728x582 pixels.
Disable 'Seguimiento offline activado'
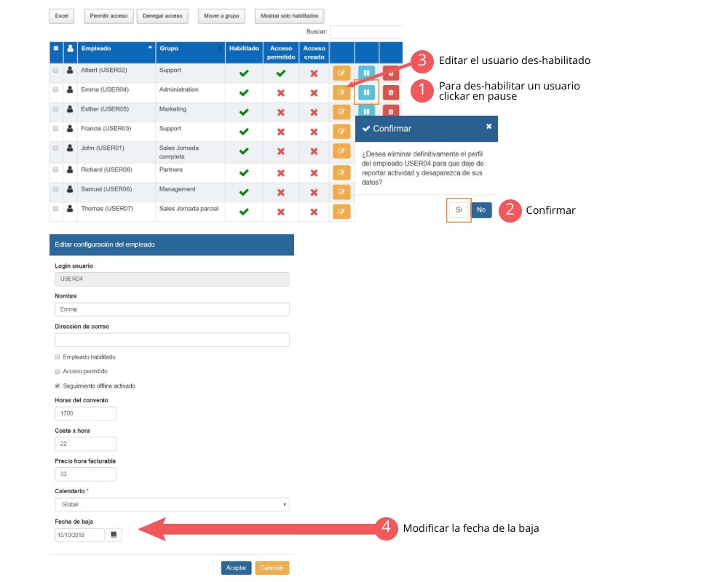pyautogui.click(x=57, y=386)
